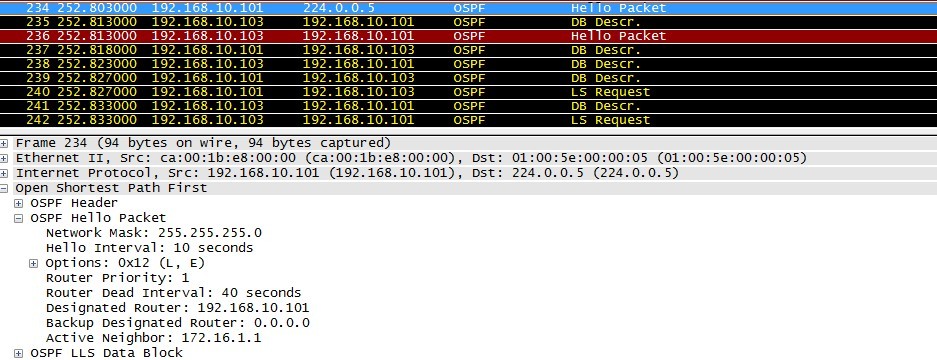Select packet 236 Hello Packet row
This screenshot has height=360, width=937.
[468, 36]
